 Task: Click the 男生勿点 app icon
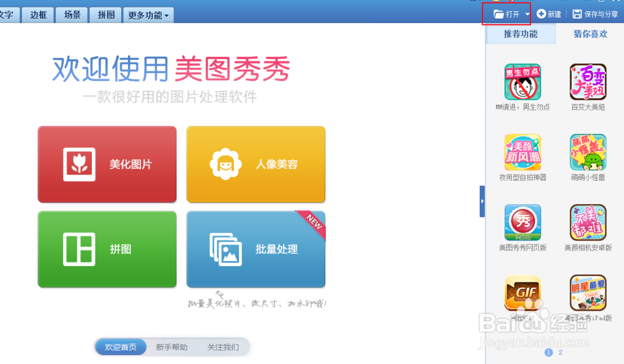click(x=522, y=81)
